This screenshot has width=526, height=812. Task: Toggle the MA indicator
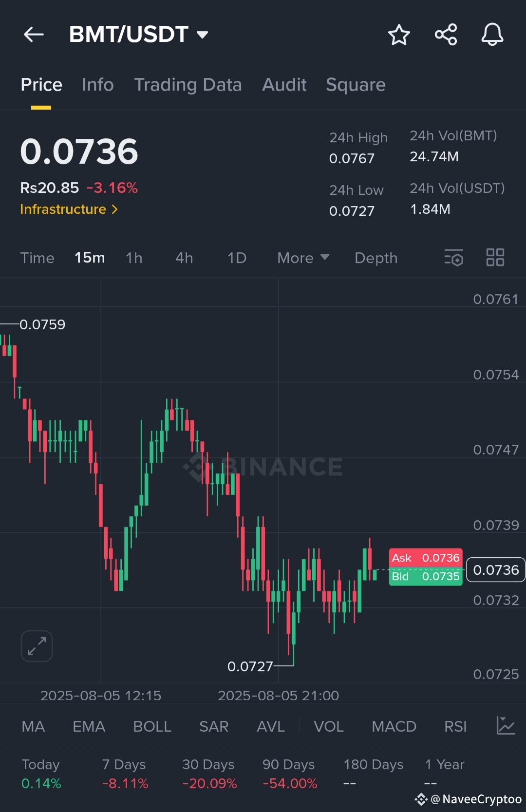tap(33, 726)
